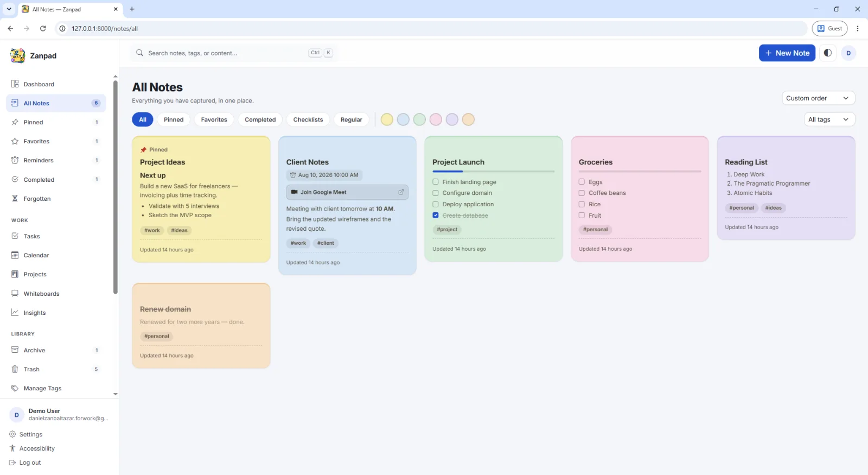868x475 pixels.
Task: Open Archive in Library section
Action: tap(56, 350)
